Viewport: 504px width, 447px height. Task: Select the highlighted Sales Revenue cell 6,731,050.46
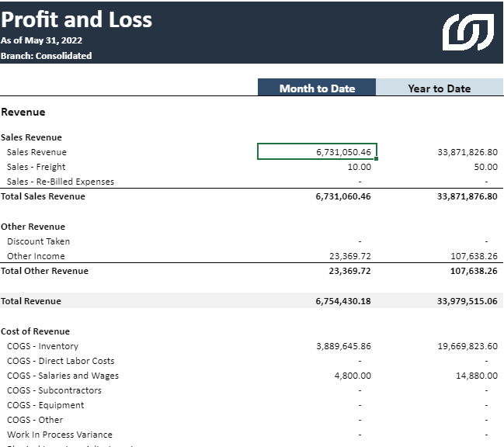(318, 152)
